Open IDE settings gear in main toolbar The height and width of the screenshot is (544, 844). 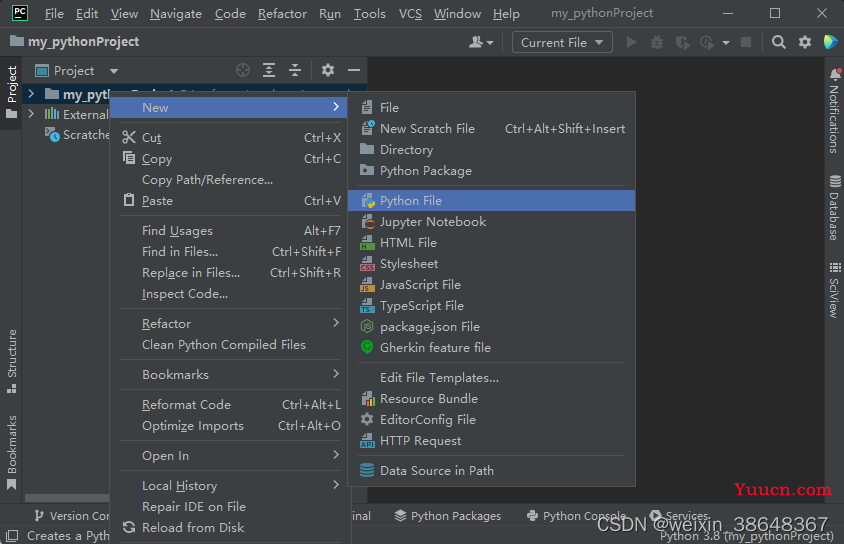click(805, 42)
